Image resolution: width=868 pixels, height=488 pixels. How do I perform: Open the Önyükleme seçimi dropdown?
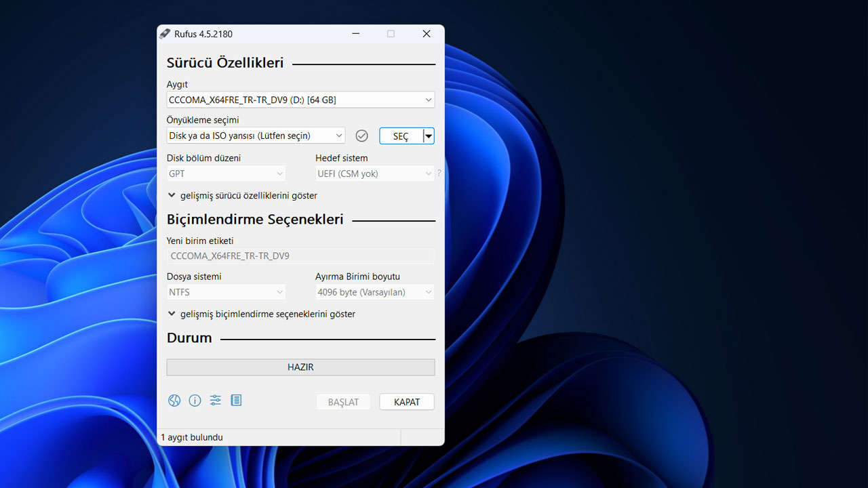point(256,136)
